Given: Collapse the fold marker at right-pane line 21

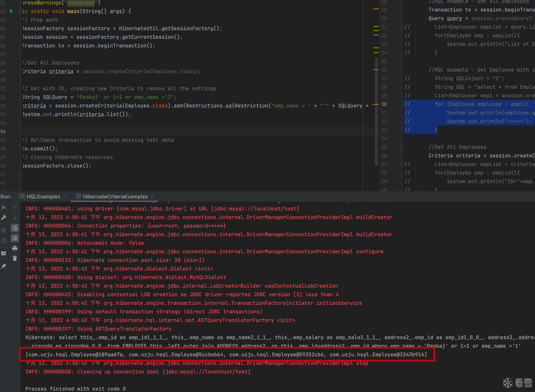Looking at the screenshot, I should tap(402, 27).
